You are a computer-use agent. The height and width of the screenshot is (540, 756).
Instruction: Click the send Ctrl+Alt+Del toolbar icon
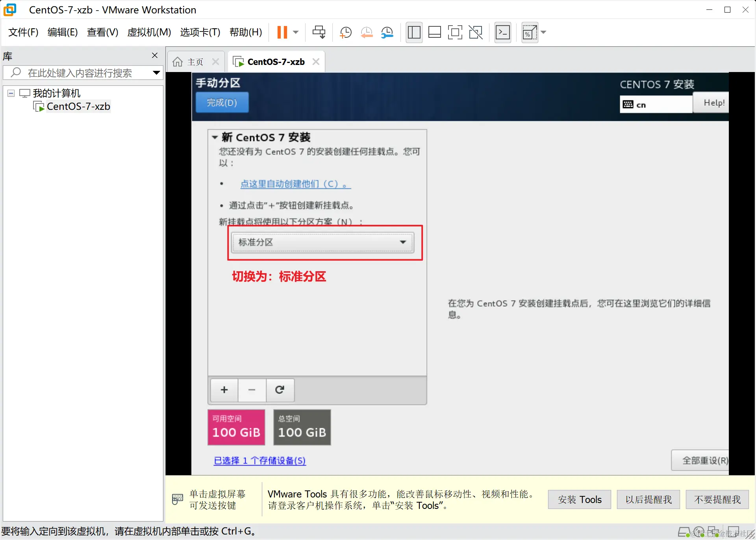(x=319, y=32)
